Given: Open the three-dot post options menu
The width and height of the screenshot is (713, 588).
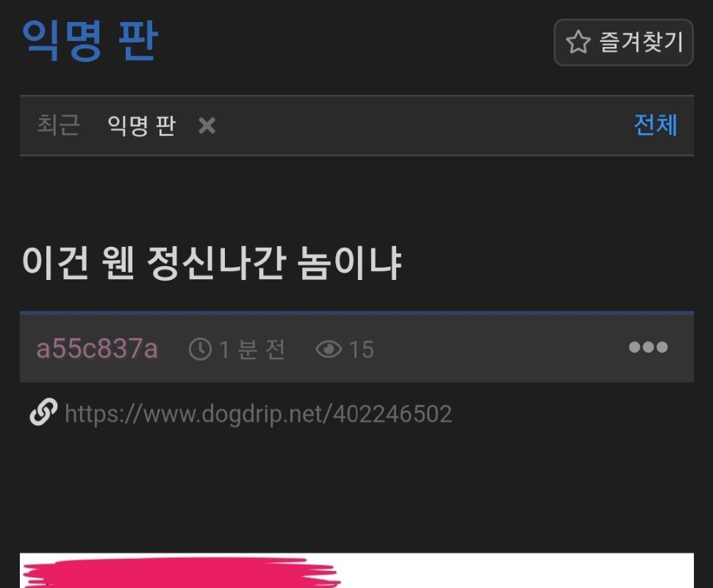Looking at the screenshot, I should (x=648, y=348).
